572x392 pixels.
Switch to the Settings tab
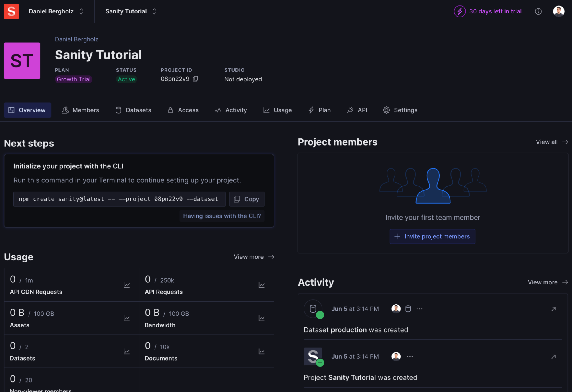tap(400, 110)
